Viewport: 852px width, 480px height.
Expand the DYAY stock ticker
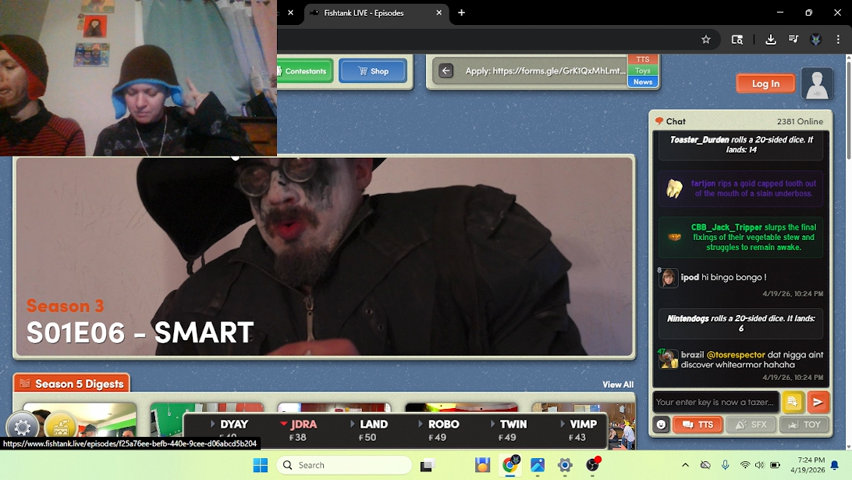coord(229,428)
